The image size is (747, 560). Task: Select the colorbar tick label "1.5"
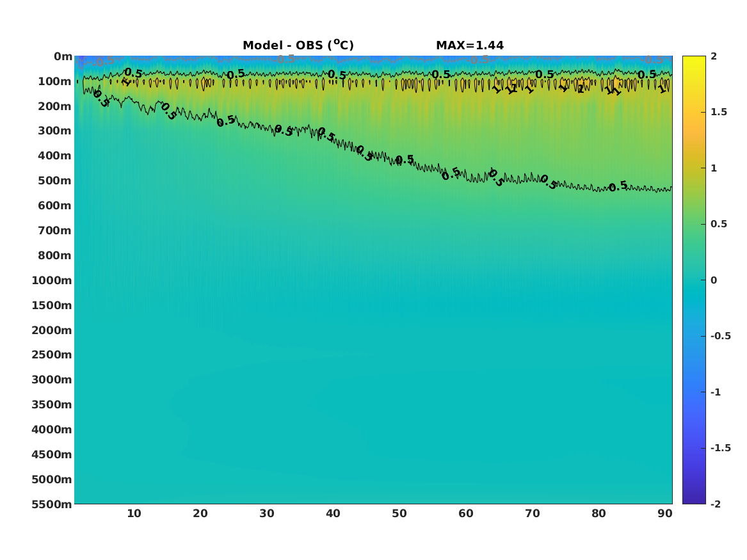click(x=719, y=112)
